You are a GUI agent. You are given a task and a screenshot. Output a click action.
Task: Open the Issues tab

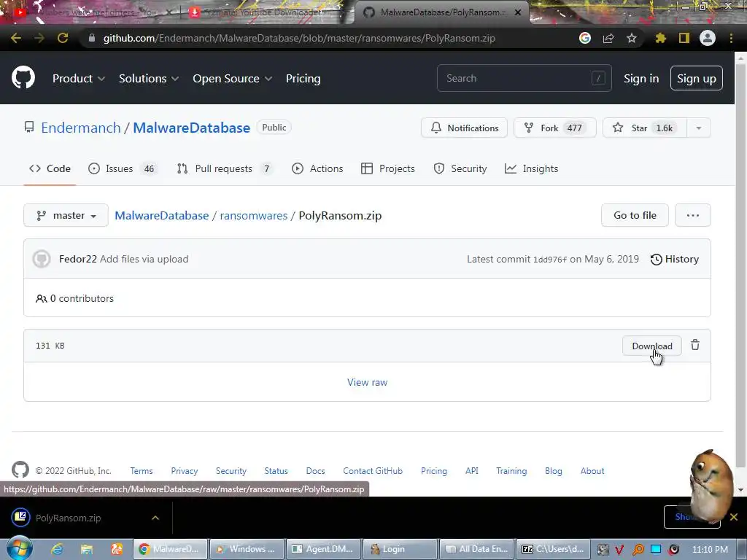(123, 168)
